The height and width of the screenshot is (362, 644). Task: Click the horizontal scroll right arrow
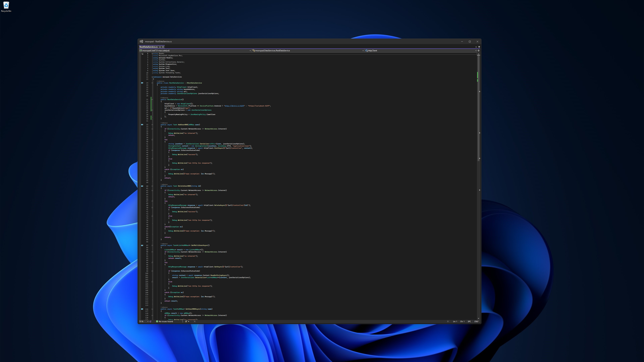coord(448,322)
